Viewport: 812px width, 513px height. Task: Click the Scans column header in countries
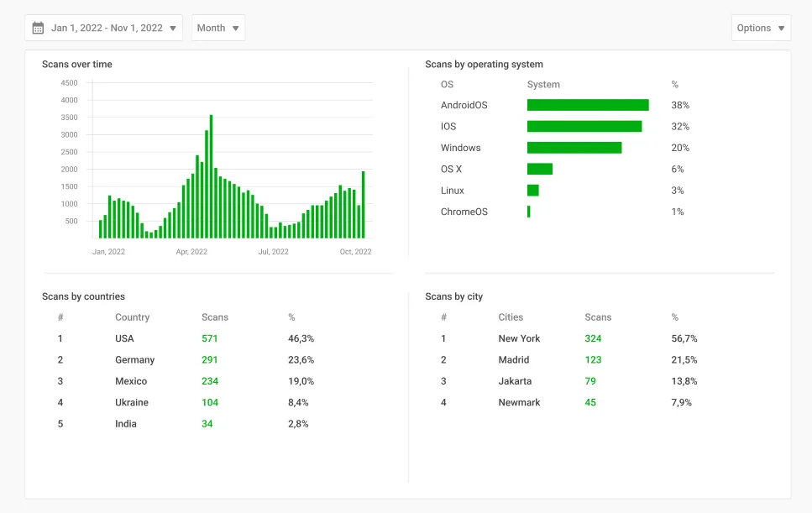215,317
